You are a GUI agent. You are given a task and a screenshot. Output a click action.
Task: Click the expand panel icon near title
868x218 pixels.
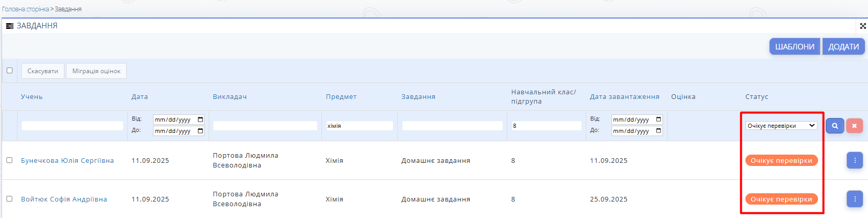point(863,26)
